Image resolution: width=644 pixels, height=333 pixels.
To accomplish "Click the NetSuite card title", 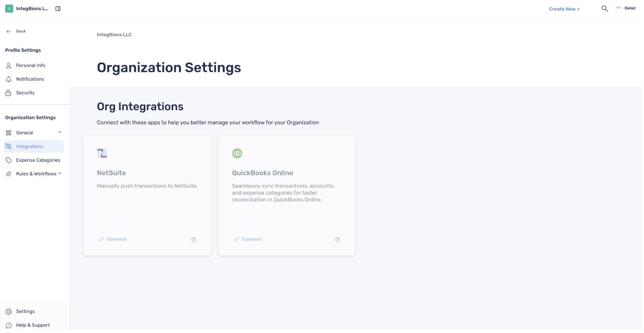I will click(x=111, y=173).
